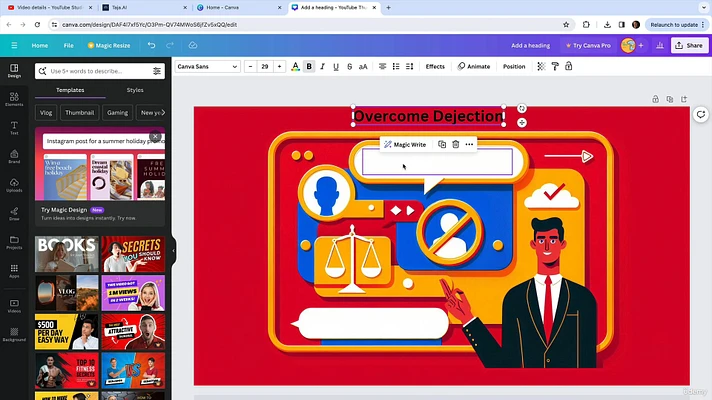712x400 pixels.
Task: Open the Elements panel in sidebar
Action: click(14, 100)
